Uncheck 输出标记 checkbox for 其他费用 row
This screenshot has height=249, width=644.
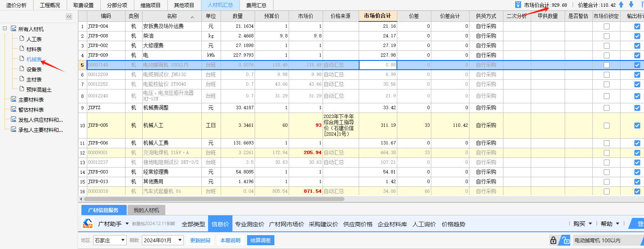point(637,181)
